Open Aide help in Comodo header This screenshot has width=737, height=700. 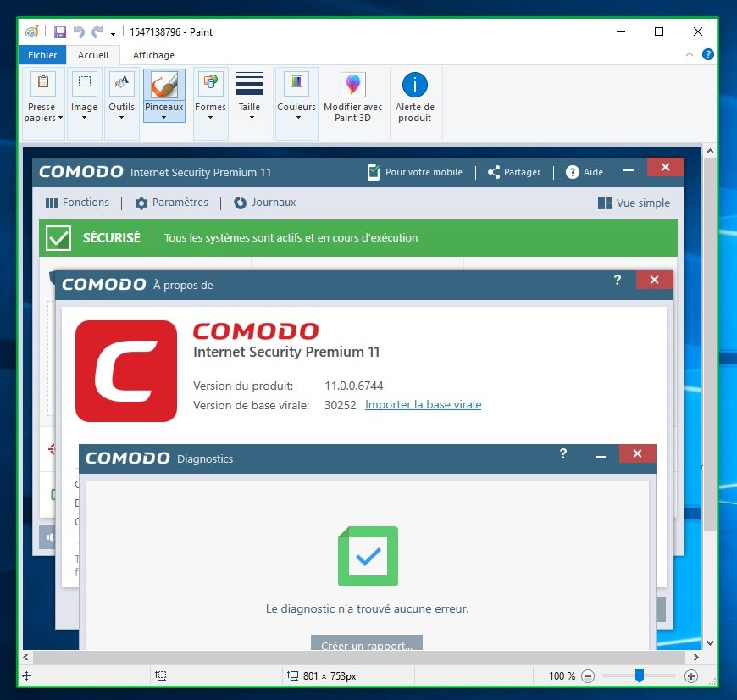[x=585, y=172]
